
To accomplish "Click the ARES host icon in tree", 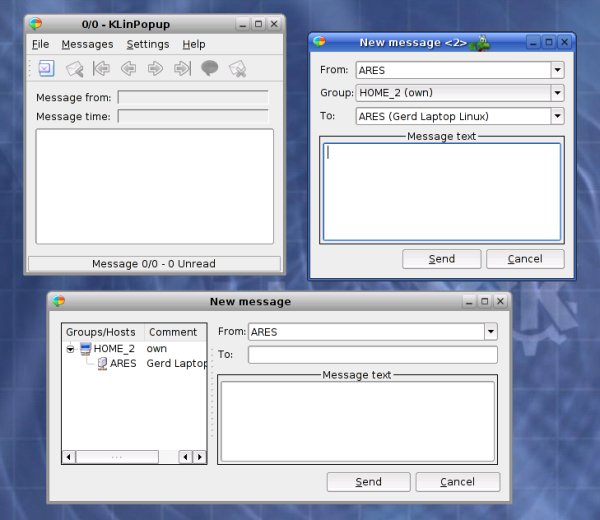I will point(102,364).
